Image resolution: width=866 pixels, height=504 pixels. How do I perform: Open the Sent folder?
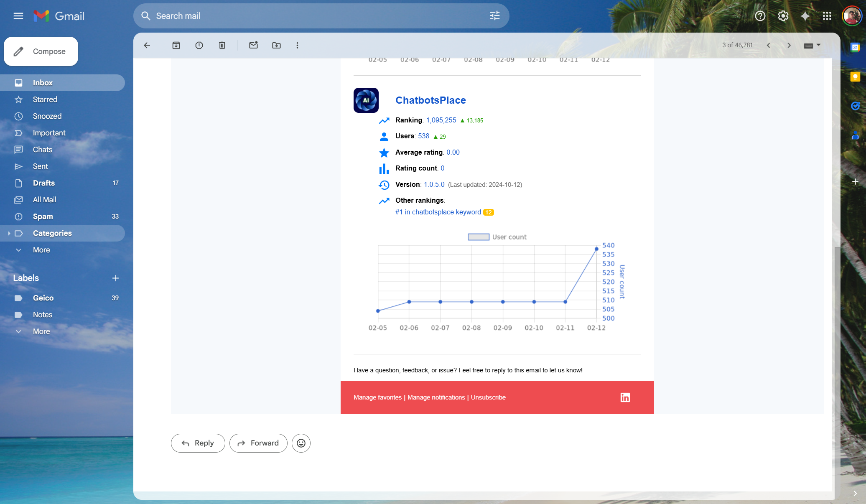coord(62,166)
